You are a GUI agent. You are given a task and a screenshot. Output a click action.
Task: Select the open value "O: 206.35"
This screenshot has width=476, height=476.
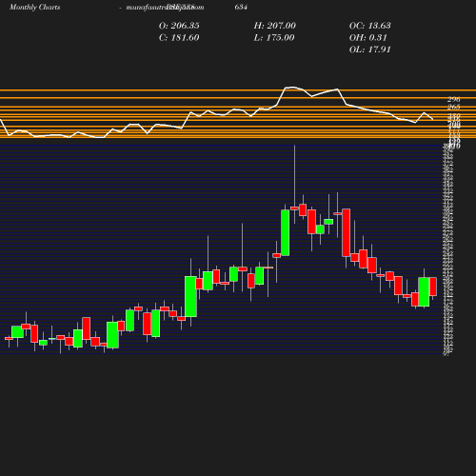click(179, 26)
